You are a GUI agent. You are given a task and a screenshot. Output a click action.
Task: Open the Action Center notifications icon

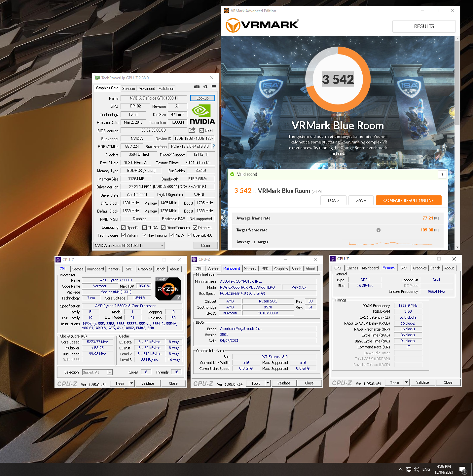(x=463, y=470)
